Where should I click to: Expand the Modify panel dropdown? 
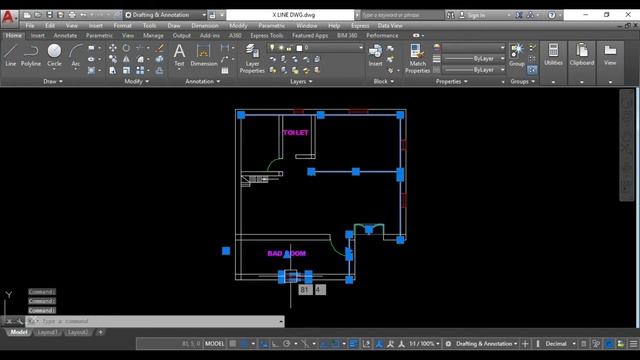point(136,82)
